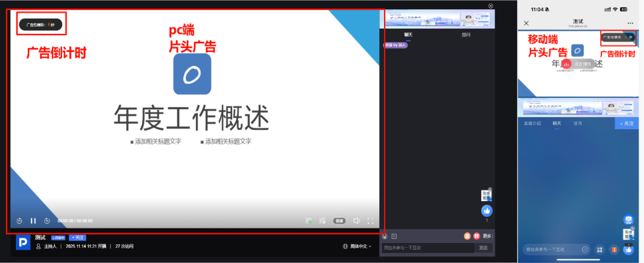The image size is (644, 263).
Task: Open the red gift icon in PC chat
Action: pyautogui.click(x=477, y=236)
